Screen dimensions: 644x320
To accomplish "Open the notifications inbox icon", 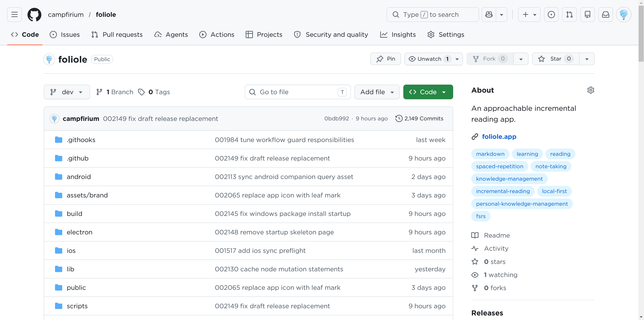I will click(605, 14).
